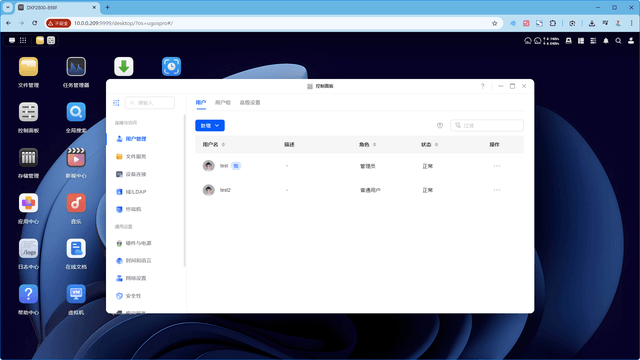The height and width of the screenshot is (360, 640).
Task: Open the task list icon in top bar
Action: tap(593, 41)
